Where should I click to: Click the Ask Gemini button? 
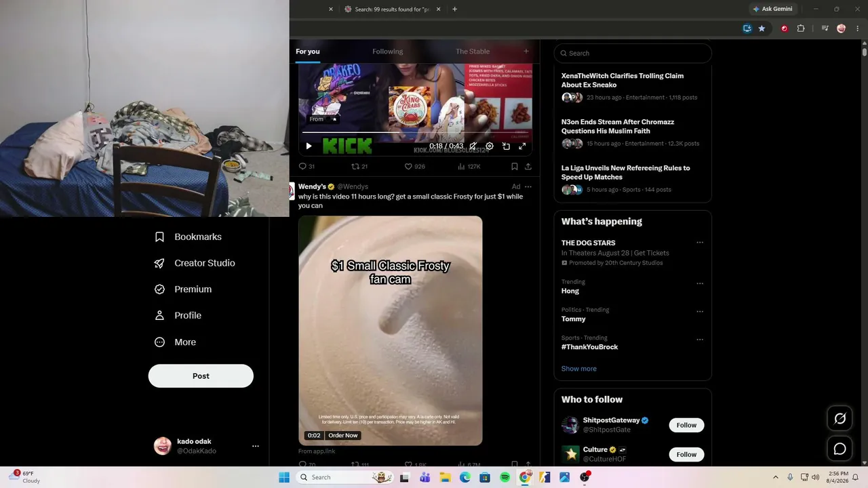click(772, 9)
